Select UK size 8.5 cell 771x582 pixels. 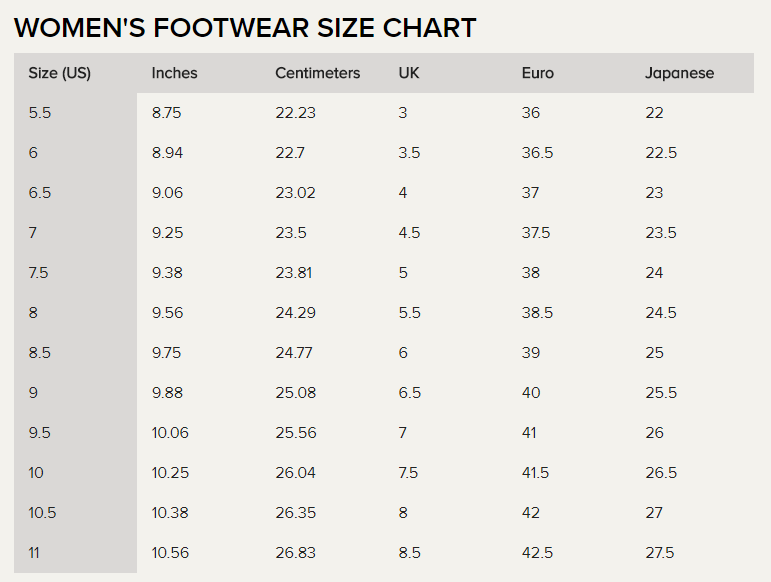click(x=409, y=553)
